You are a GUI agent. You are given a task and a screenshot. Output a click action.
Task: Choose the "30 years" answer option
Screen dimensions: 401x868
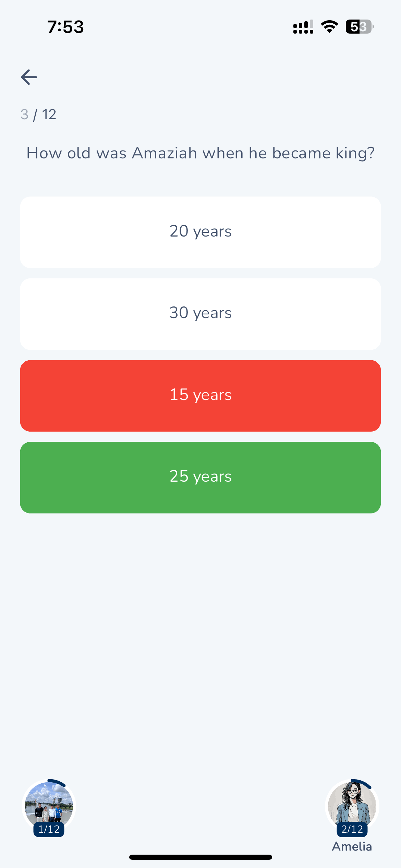coord(200,314)
